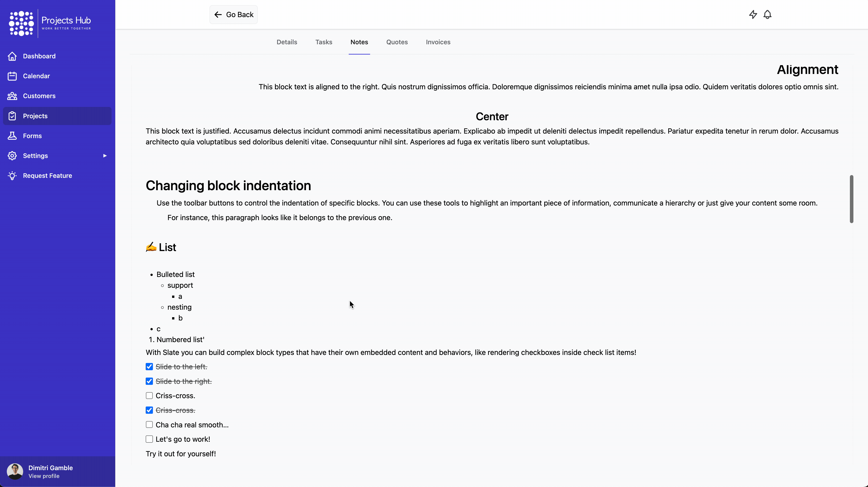
Task: Click the Settings sidebar icon
Action: (x=12, y=155)
